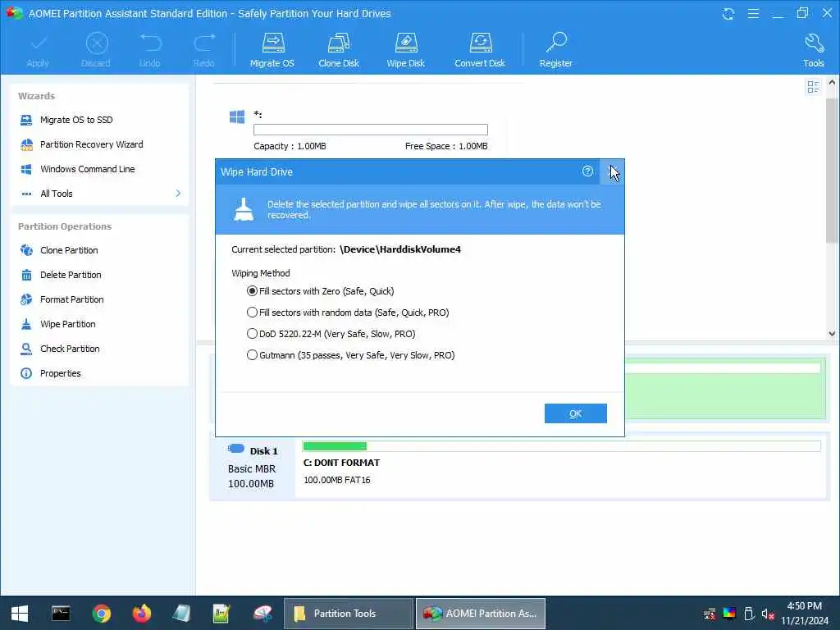Click the green usage bar on Disk 1
Screen dimensions: 840x630
(335, 446)
